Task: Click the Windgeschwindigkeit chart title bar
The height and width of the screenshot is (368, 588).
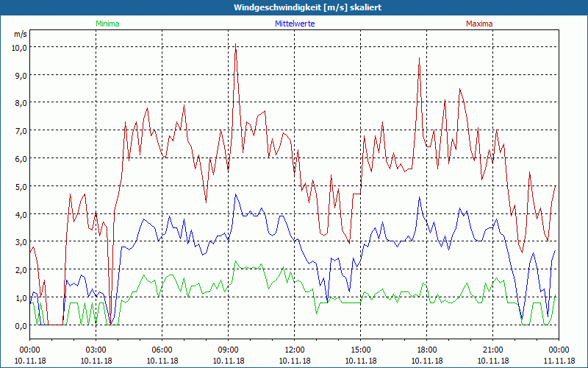Action: [294, 7]
